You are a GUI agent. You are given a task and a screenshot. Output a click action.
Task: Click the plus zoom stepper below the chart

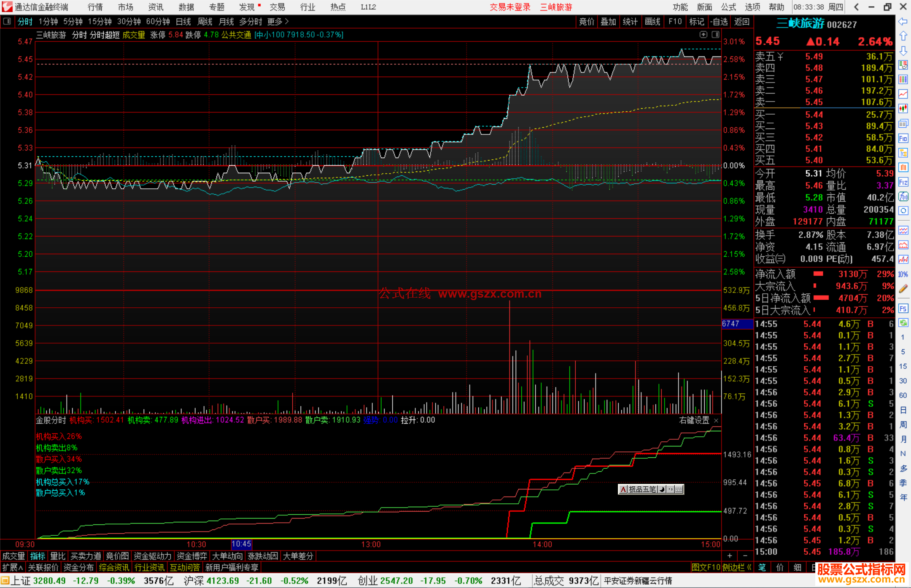click(730, 556)
